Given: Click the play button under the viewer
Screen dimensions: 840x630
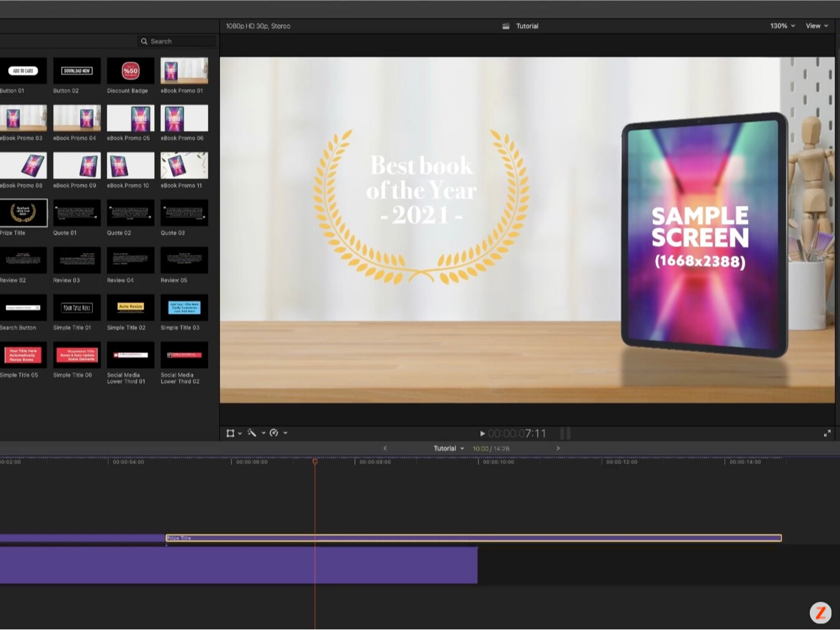Looking at the screenshot, I should (483, 433).
